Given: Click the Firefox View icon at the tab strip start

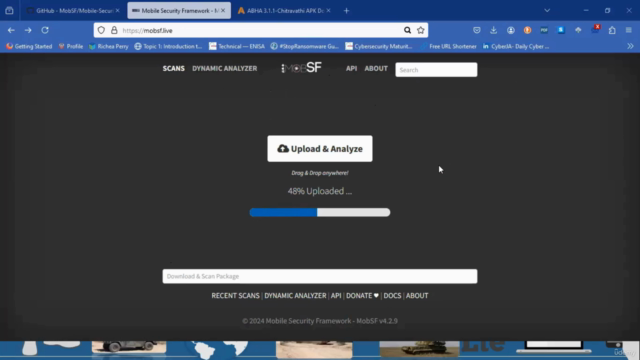Looking at the screenshot, I should (9, 11).
